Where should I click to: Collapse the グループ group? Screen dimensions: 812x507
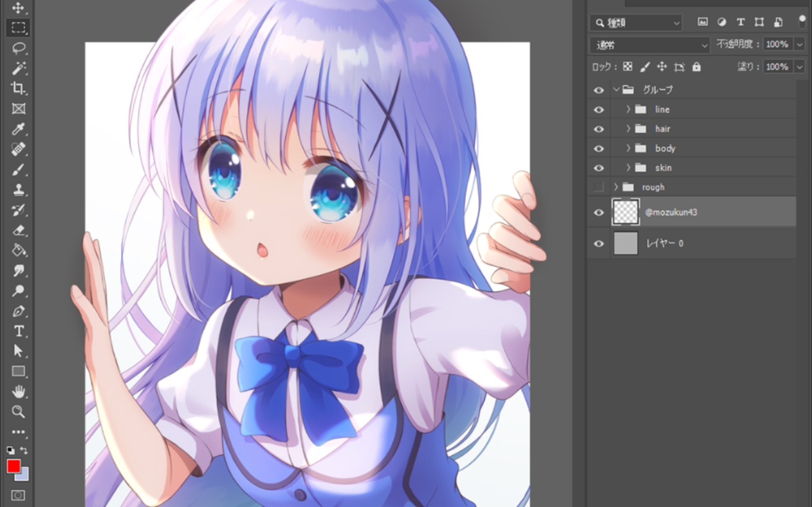point(616,90)
